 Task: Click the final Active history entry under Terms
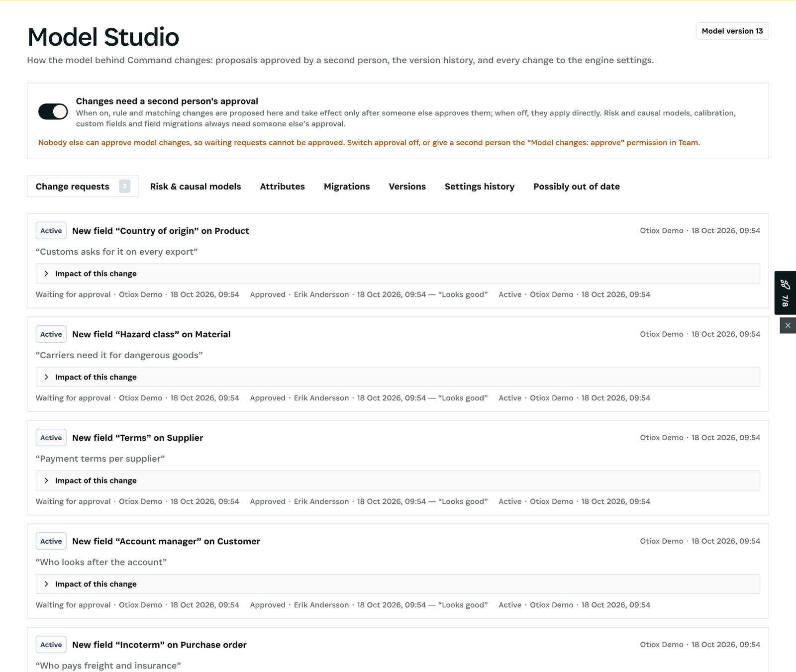[574, 501]
